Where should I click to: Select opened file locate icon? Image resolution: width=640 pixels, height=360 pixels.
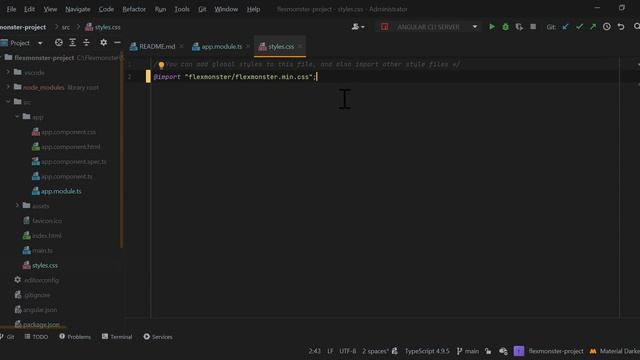coord(59,42)
